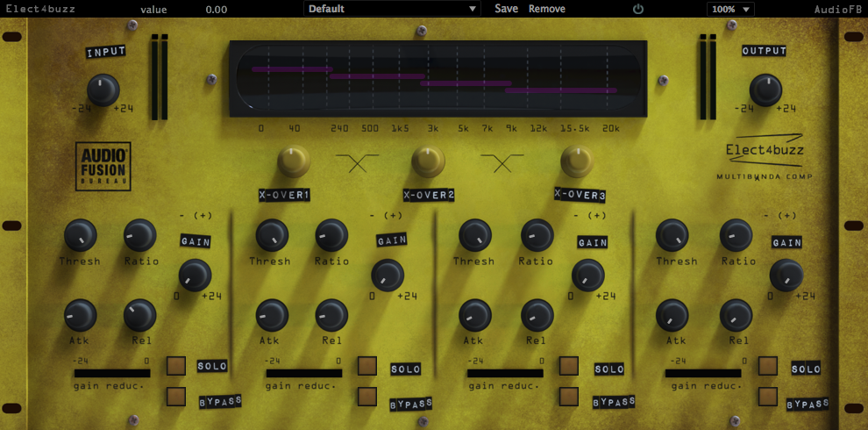This screenshot has height=430, width=868.
Task: Click band 1 gain reduction meter
Action: pos(112,374)
